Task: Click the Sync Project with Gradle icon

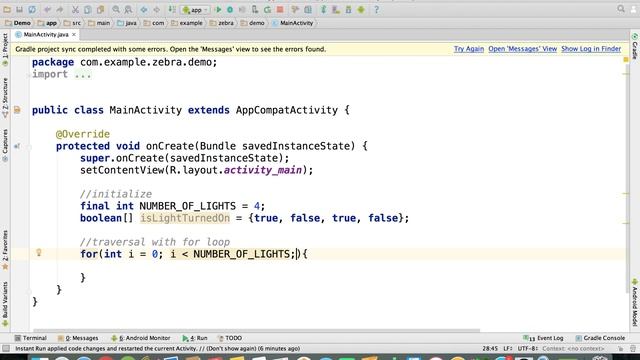Action: click(323, 9)
